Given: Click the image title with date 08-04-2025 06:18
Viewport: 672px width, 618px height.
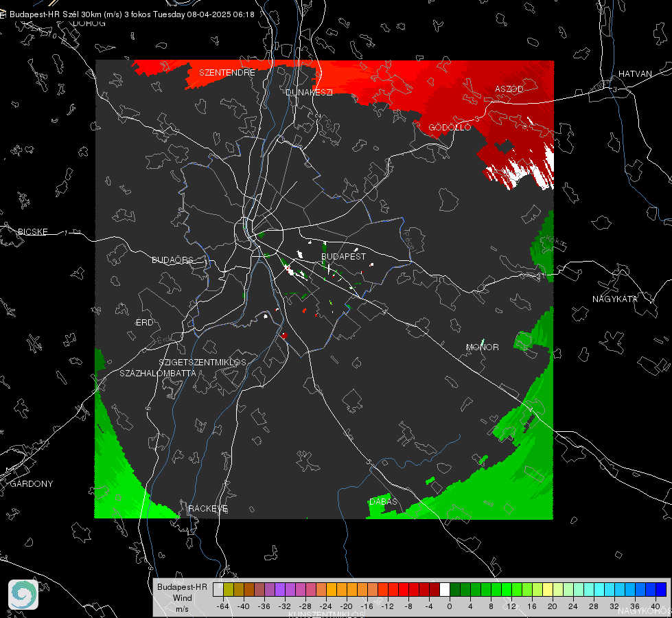Looking at the screenshot, I should coord(132,14).
